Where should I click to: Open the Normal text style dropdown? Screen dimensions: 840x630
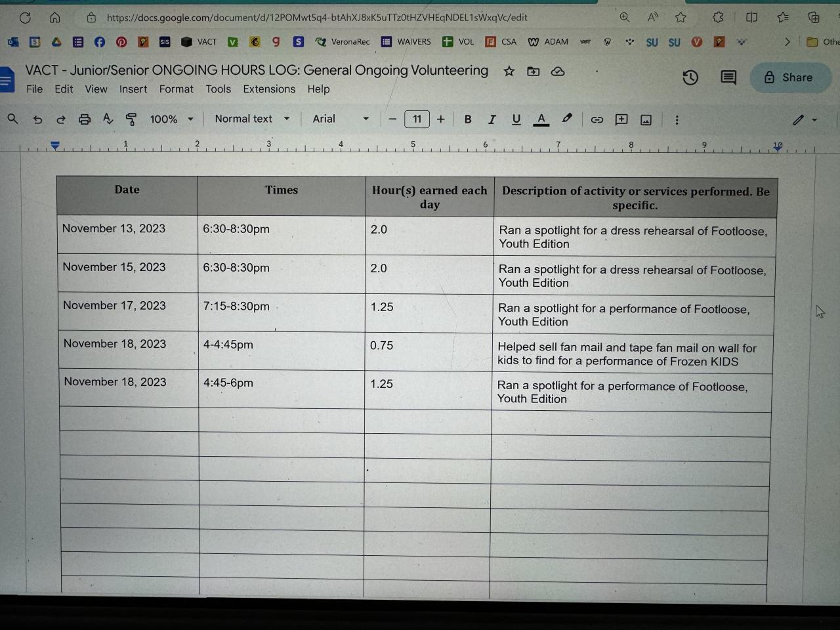[252, 119]
